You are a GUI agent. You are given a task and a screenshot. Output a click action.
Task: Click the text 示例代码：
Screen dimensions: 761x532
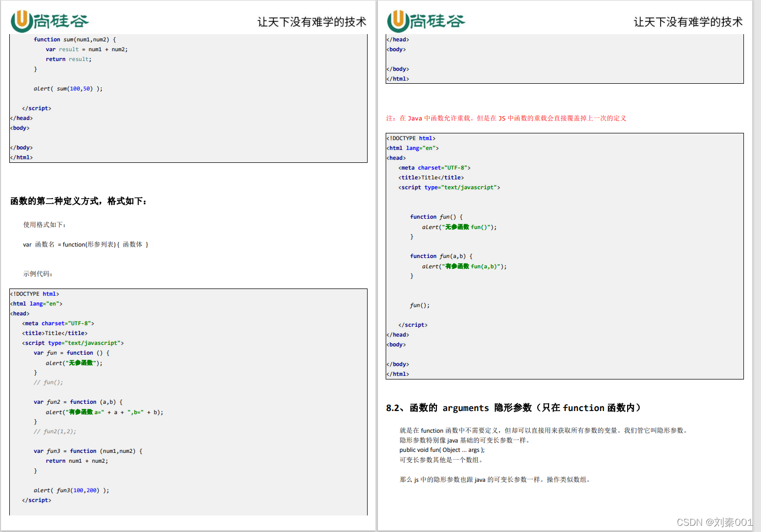click(x=38, y=274)
